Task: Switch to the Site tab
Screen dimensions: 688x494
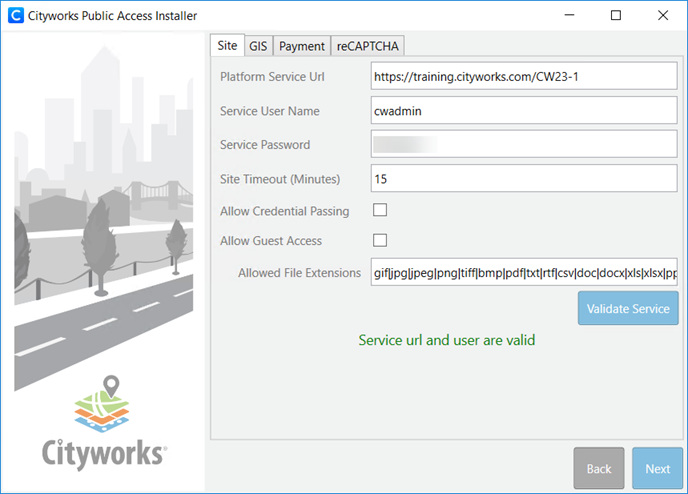Action: pyautogui.click(x=227, y=46)
